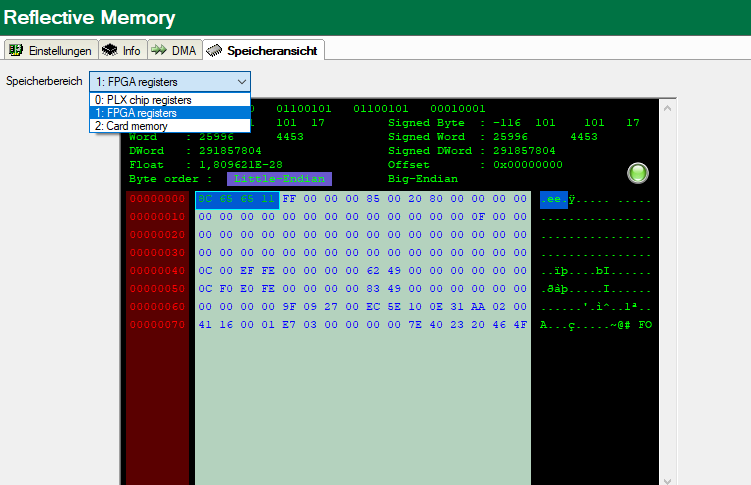Collapse the Speicherbereich dropdown via its arrow
The image size is (751, 485).
click(241, 81)
